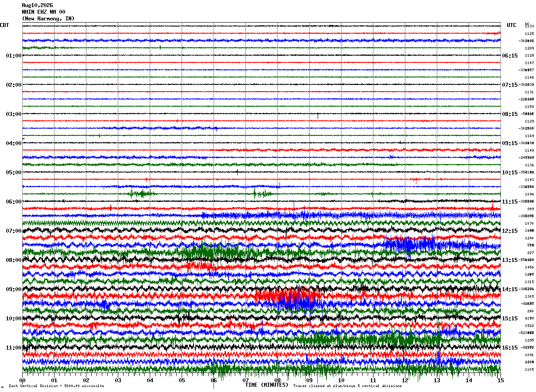Image resolution: width=536 pixels, height=392 pixels.
Task: Click the 12:15 UTC time label
Action: [510, 231]
